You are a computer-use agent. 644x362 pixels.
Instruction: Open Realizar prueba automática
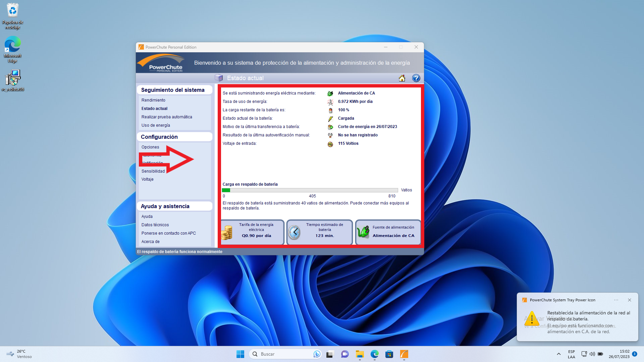(167, 117)
